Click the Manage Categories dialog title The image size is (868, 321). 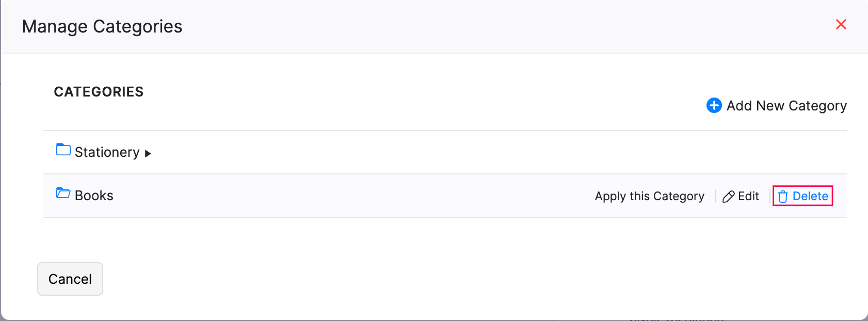(x=102, y=26)
